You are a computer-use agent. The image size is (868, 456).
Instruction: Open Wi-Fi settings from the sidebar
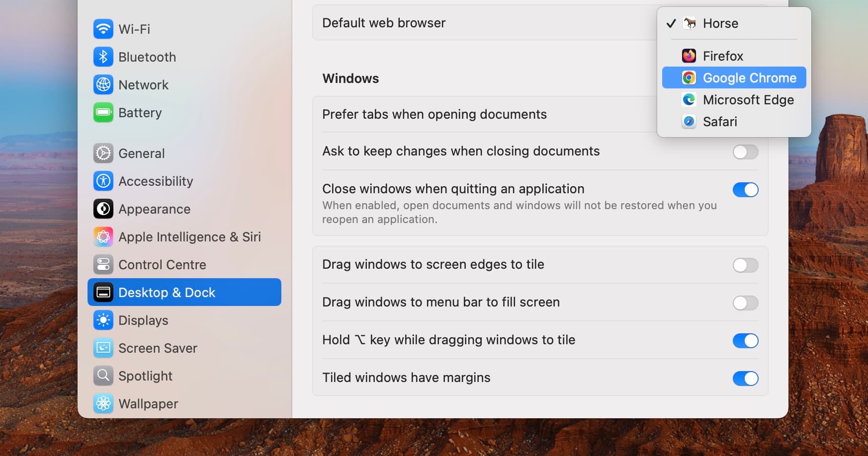tap(135, 29)
